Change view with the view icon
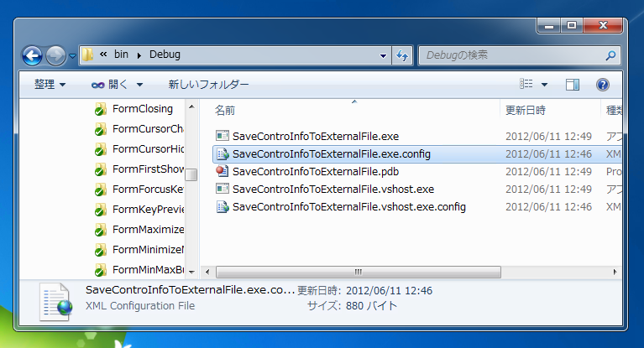644x348 pixels. (x=526, y=84)
